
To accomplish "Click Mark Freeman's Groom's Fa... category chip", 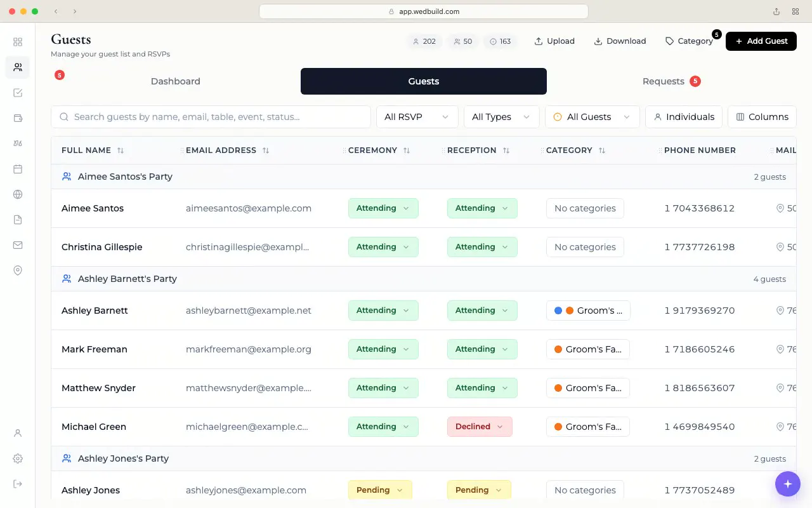I will tap(588, 349).
